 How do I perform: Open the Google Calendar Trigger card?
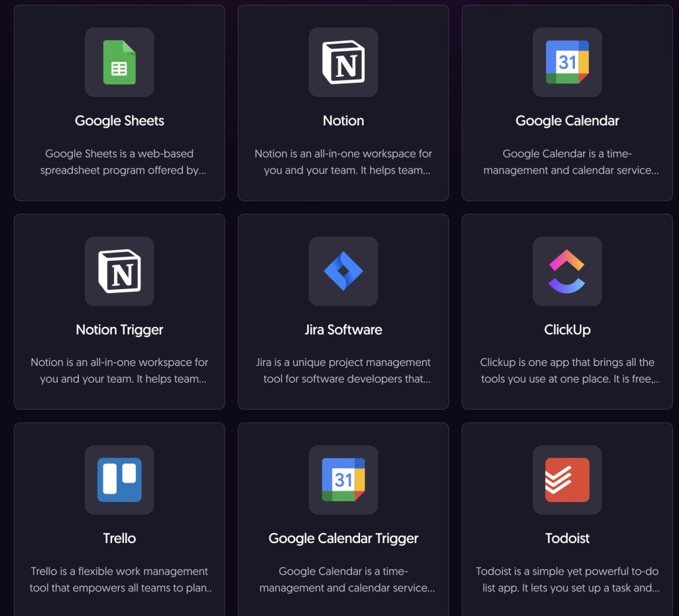(343, 521)
